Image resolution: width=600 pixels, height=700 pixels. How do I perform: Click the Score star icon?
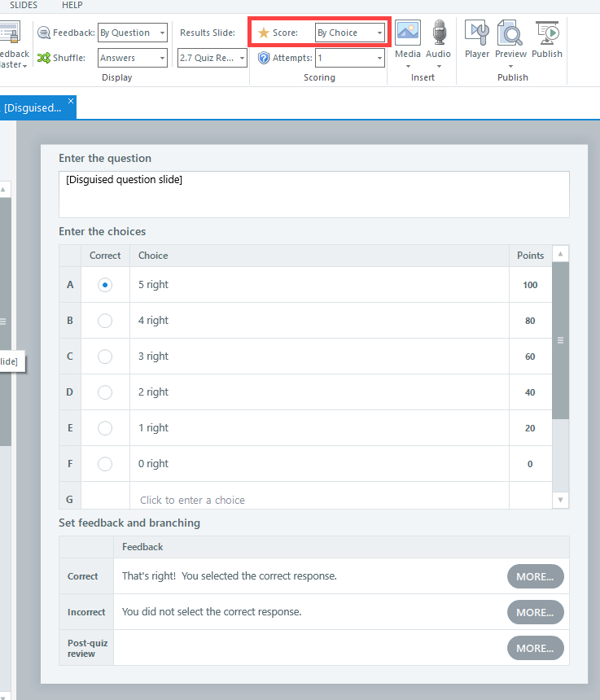point(264,33)
